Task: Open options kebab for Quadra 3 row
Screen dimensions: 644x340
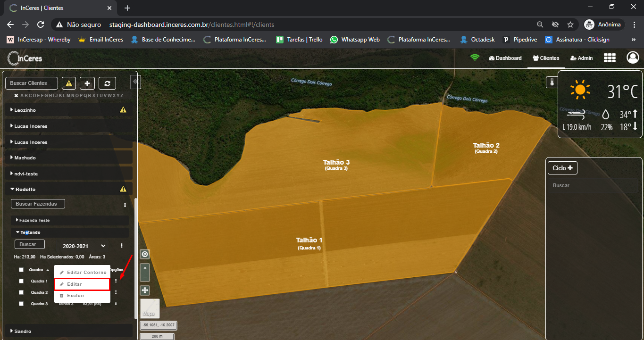Action: coord(116,304)
